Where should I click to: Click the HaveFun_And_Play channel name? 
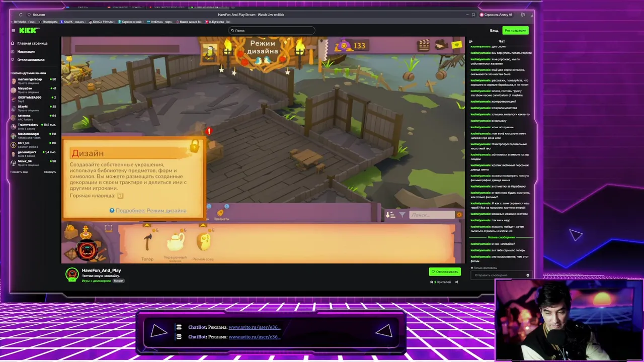pyautogui.click(x=102, y=270)
